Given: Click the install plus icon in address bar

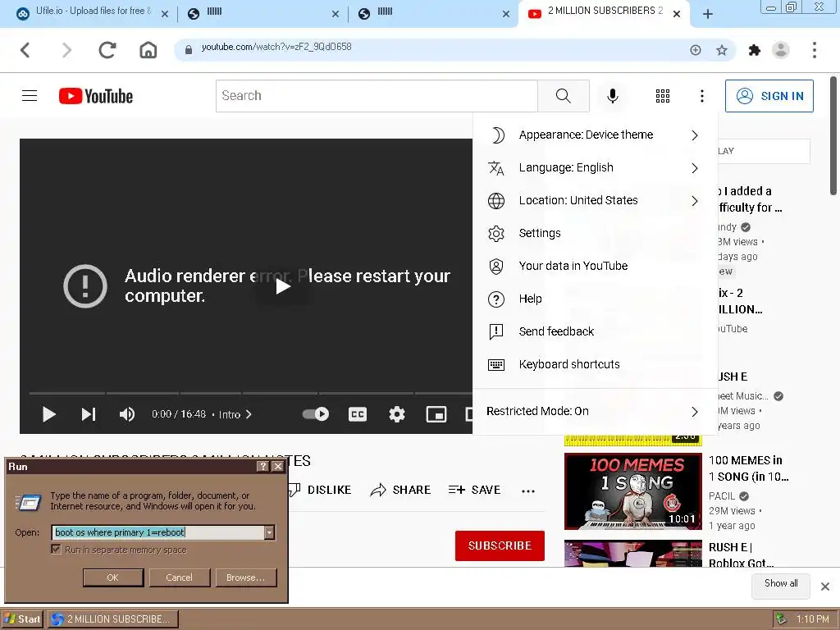Looking at the screenshot, I should coord(696,50).
